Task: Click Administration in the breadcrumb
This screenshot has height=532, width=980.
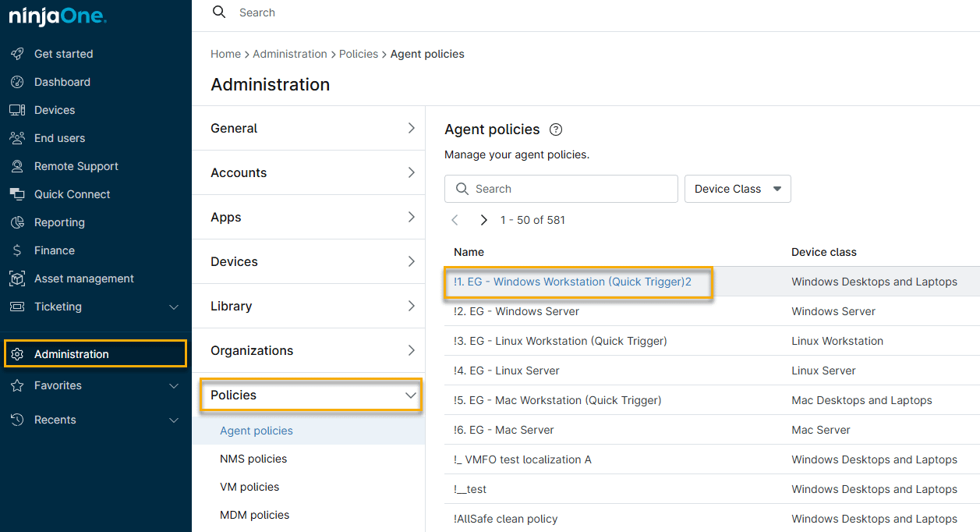Action: [x=290, y=54]
